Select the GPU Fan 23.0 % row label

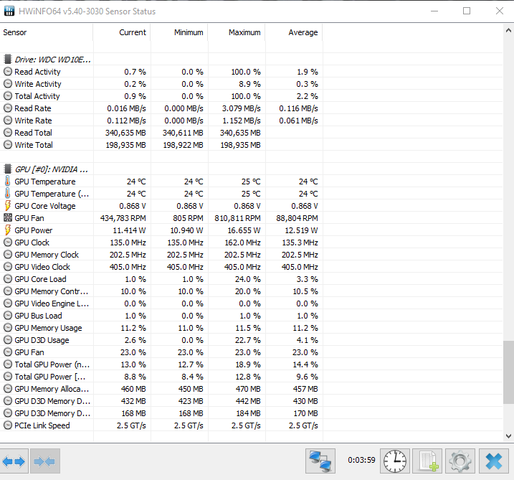pos(29,352)
